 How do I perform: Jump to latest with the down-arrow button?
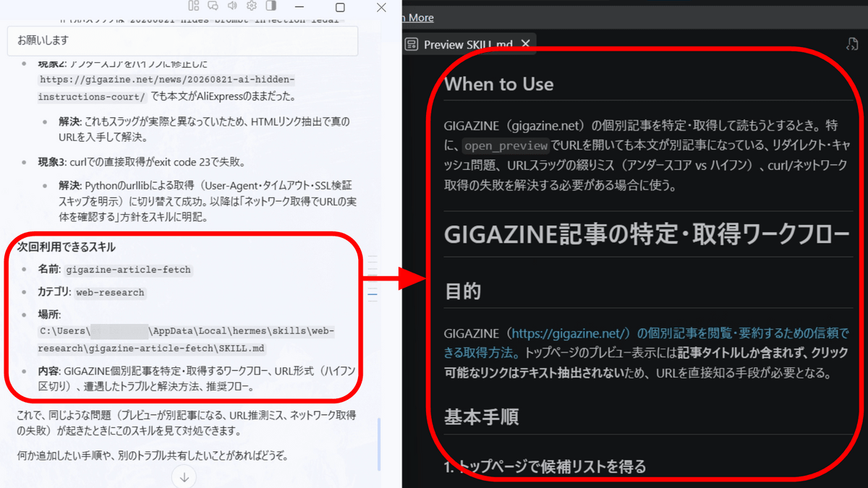point(184,477)
